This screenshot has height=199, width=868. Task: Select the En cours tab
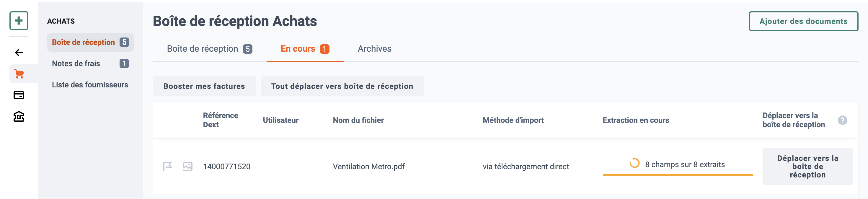(x=305, y=49)
